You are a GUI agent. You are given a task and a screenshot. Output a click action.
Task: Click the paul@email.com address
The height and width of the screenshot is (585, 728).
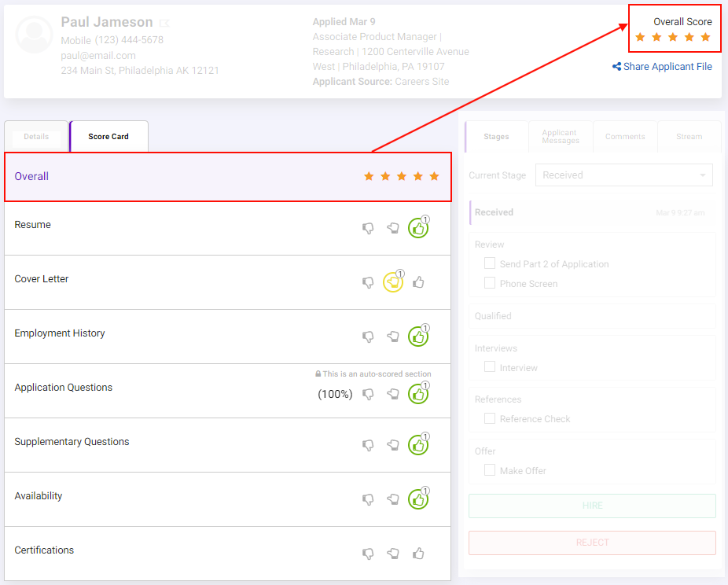[98, 56]
